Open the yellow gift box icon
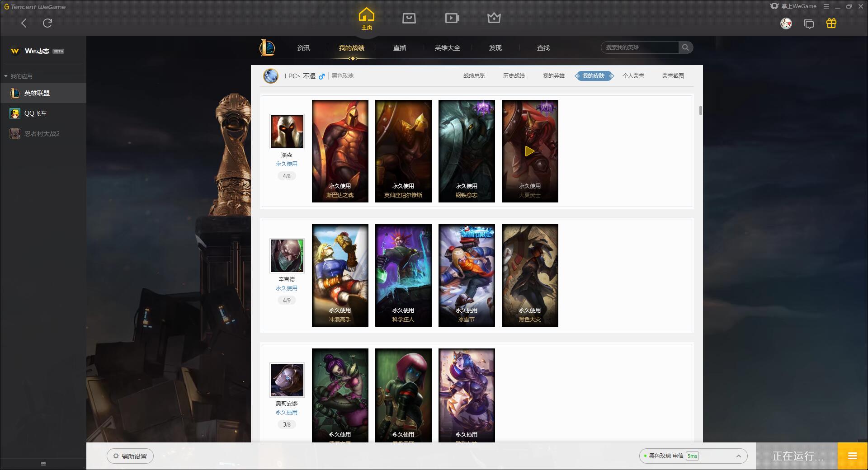This screenshot has width=868, height=470. pyautogui.click(x=831, y=23)
